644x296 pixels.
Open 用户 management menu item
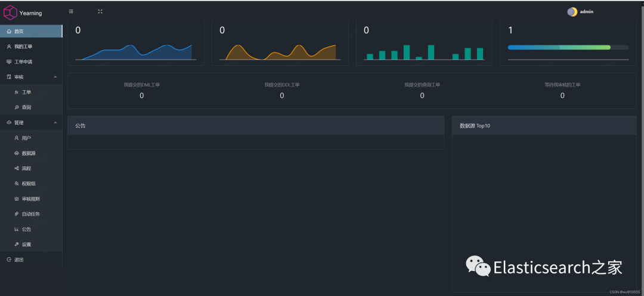click(31, 138)
